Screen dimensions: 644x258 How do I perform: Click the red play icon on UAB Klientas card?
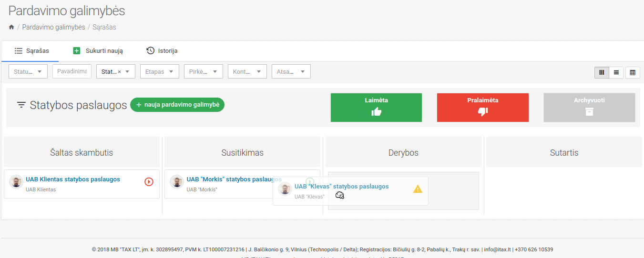tap(149, 181)
